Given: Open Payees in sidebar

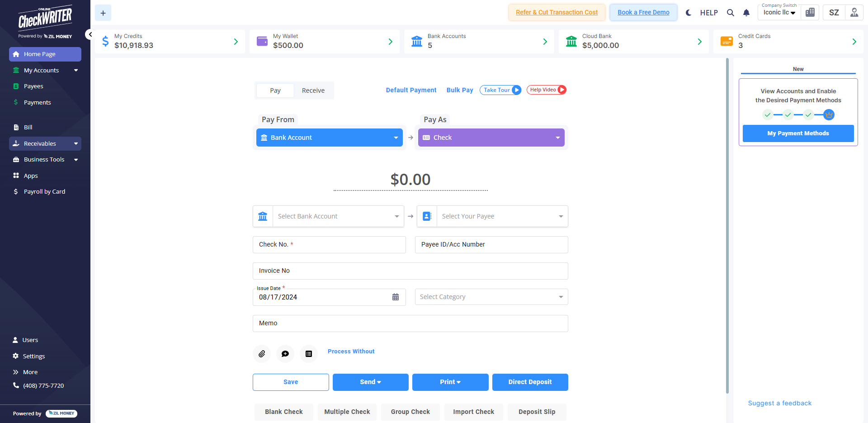Looking at the screenshot, I should [45, 86].
